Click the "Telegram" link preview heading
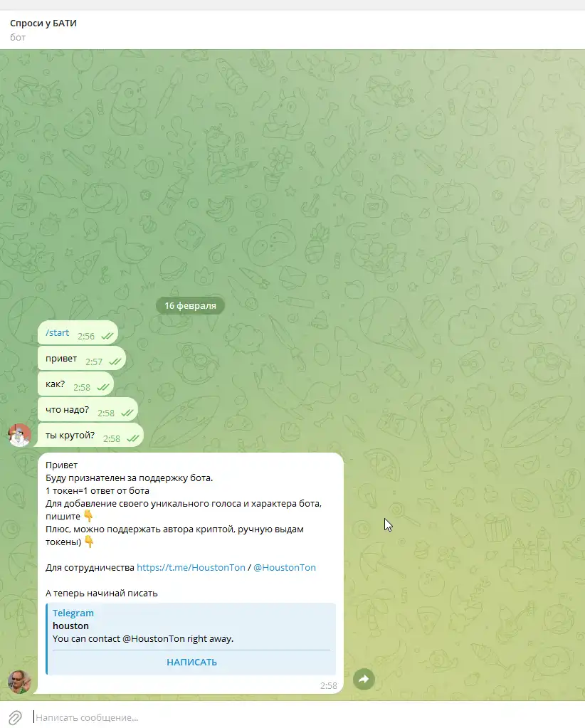 [73, 613]
